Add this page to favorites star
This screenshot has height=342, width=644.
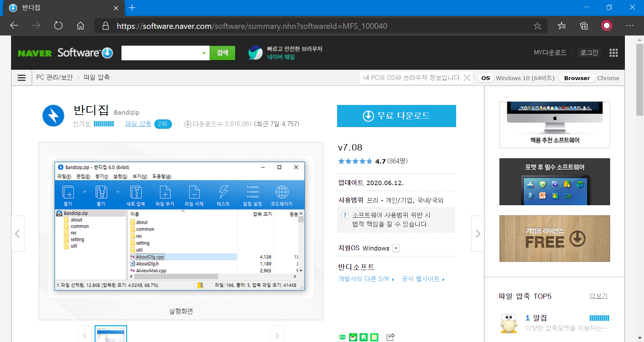(537, 26)
